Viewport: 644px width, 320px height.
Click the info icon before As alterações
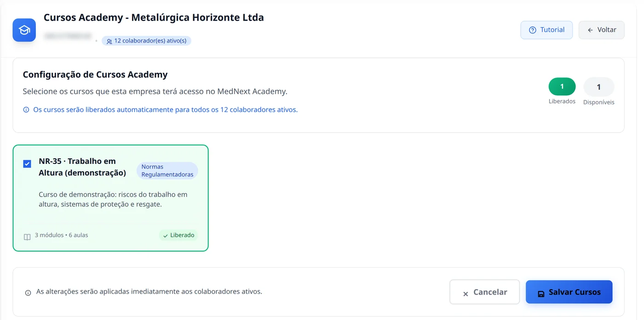[x=28, y=292]
